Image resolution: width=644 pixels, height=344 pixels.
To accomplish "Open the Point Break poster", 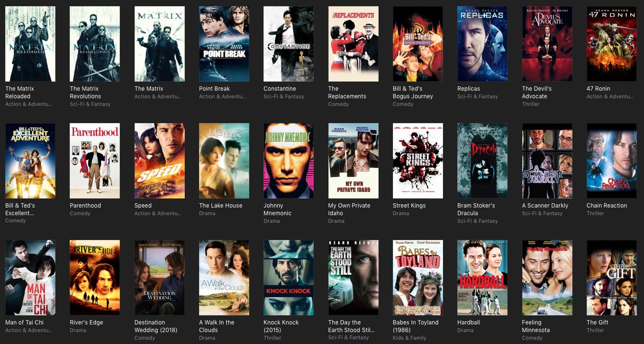I will (x=224, y=44).
